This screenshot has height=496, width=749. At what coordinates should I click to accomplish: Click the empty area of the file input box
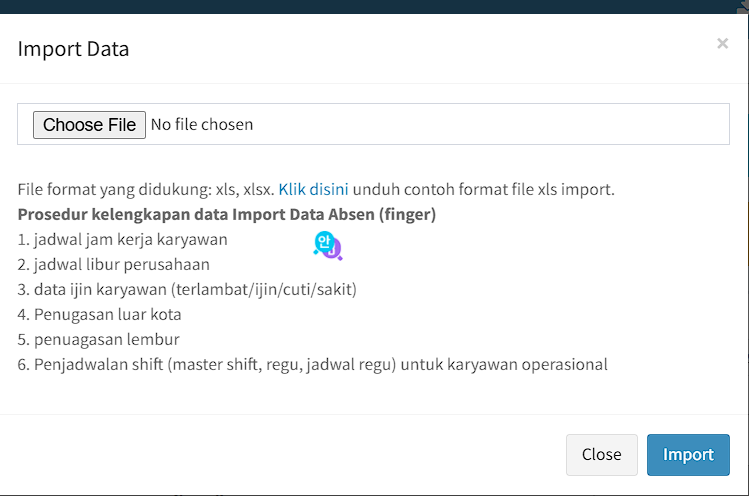coord(490,125)
